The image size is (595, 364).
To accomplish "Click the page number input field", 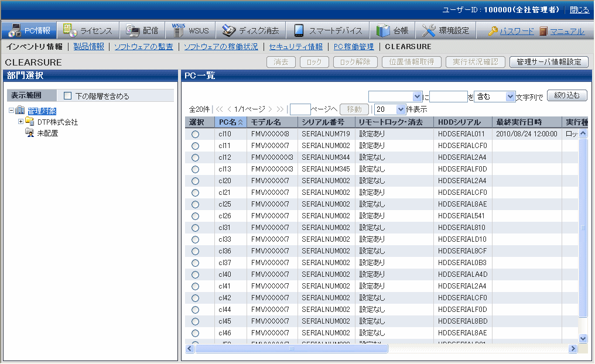I will pyautogui.click(x=300, y=109).
